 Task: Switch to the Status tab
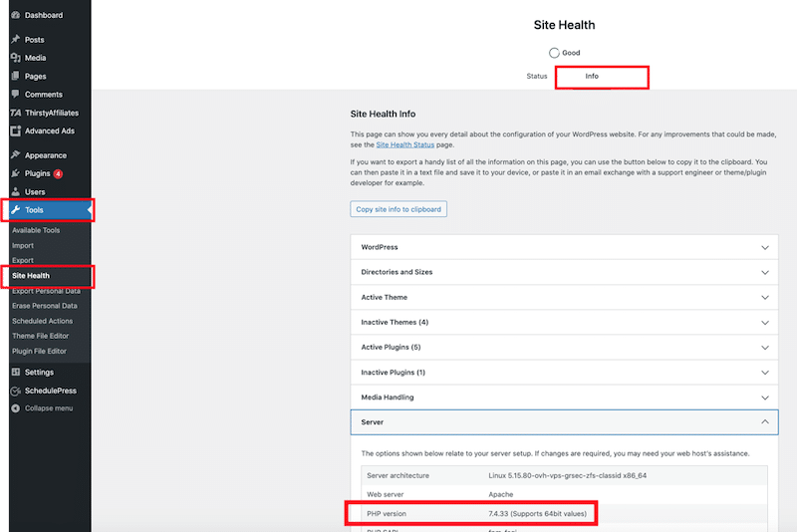tap(536, 77)
